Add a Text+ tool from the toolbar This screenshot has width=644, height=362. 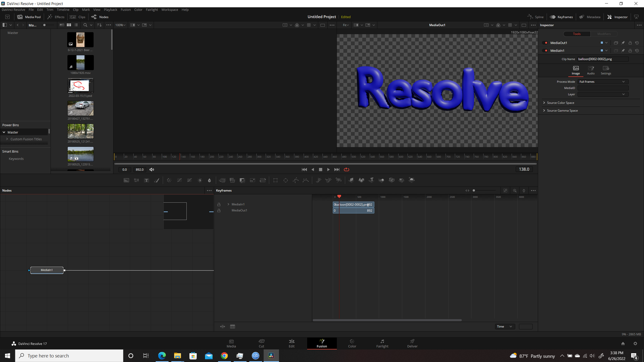[146, 180]
